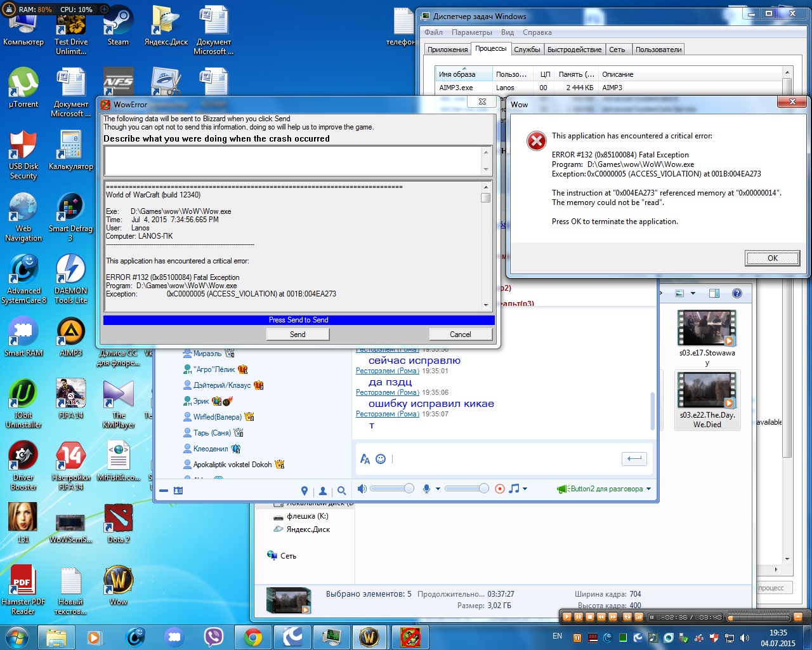Click the help question mark icon in Explorer

(x=737, y=293)
